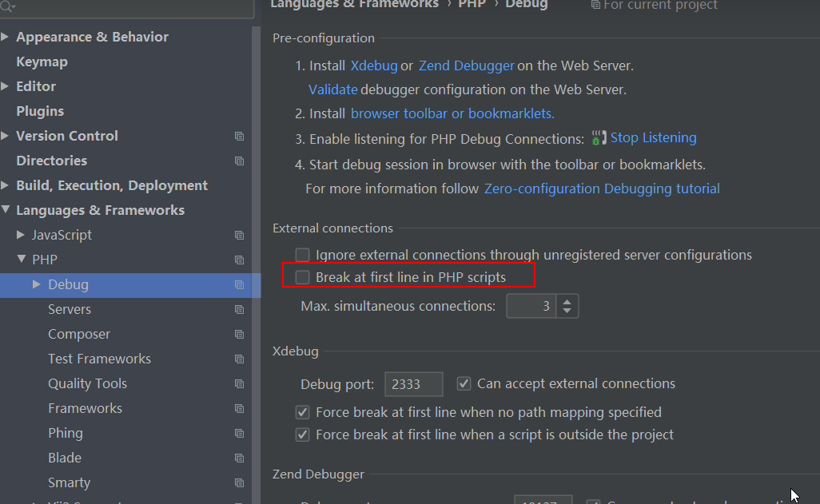Viewport: 820px width, 504px height.
Task: Open the Keymap settings page
Action: [42, 62]
